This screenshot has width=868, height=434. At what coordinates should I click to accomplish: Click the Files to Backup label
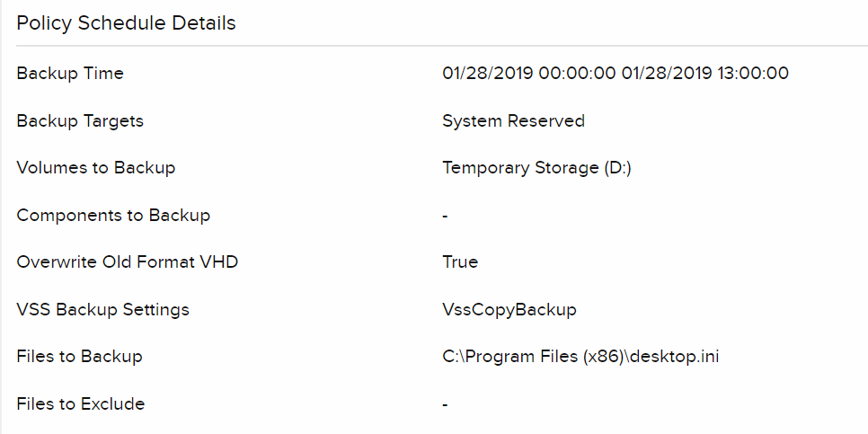click(79, 357)
